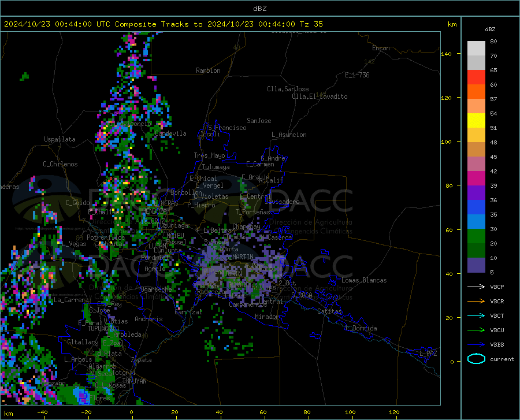Click the -40 tick on horizontal axis

click(42, 412)
